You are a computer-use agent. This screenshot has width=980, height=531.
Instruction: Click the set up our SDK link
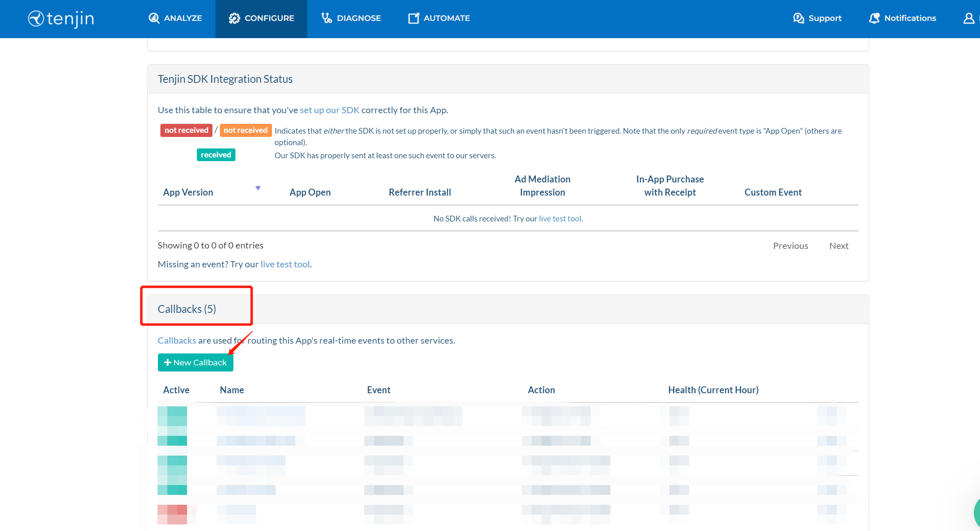tap(329, 109)
